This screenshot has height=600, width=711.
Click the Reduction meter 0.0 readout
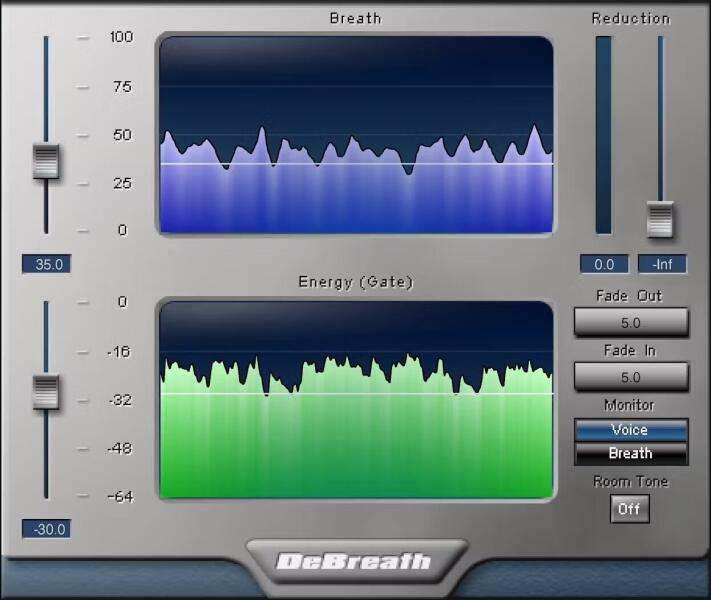[x=604, y=265]
